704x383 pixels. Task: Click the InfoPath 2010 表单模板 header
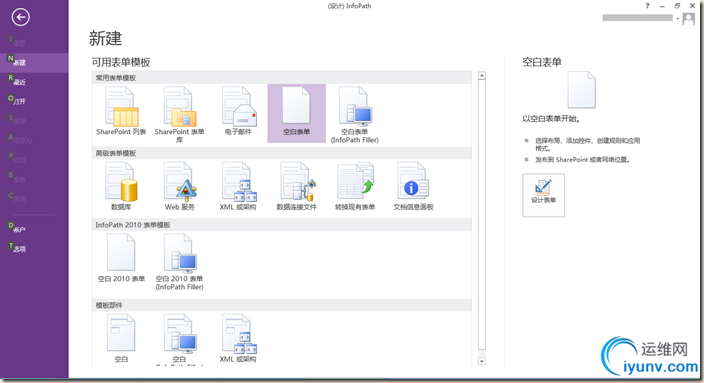tap(282, 225)
